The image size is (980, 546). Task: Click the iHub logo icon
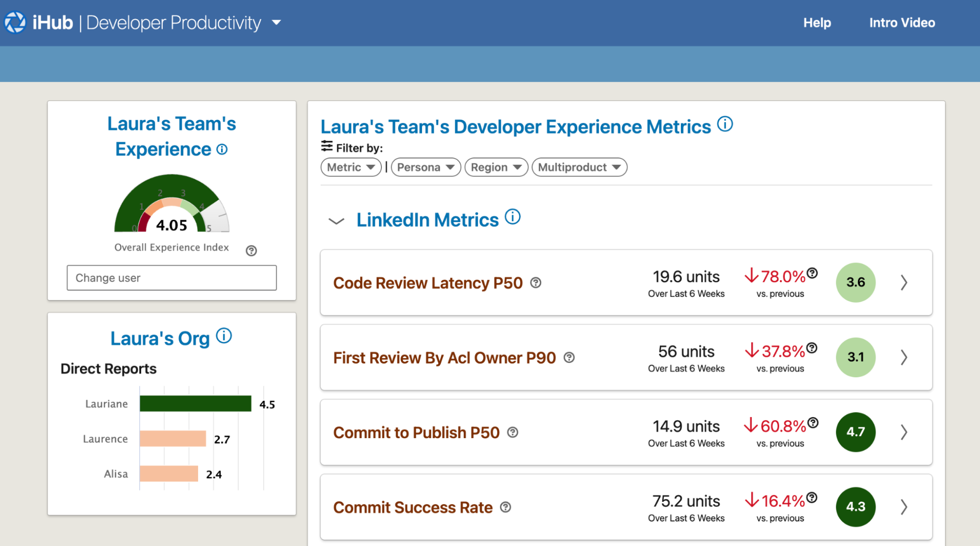15,23
